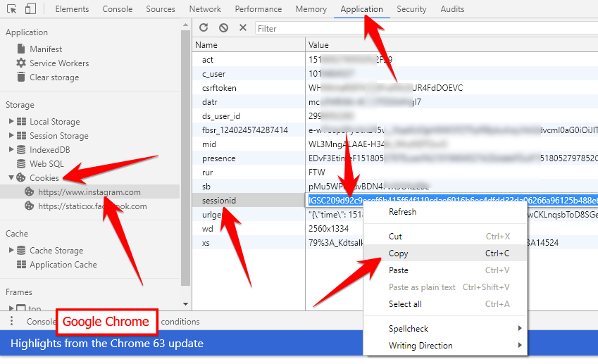Expand the IndexedDB tree node
The height and width of the screenshot is (364, 598).
[11, 150]
